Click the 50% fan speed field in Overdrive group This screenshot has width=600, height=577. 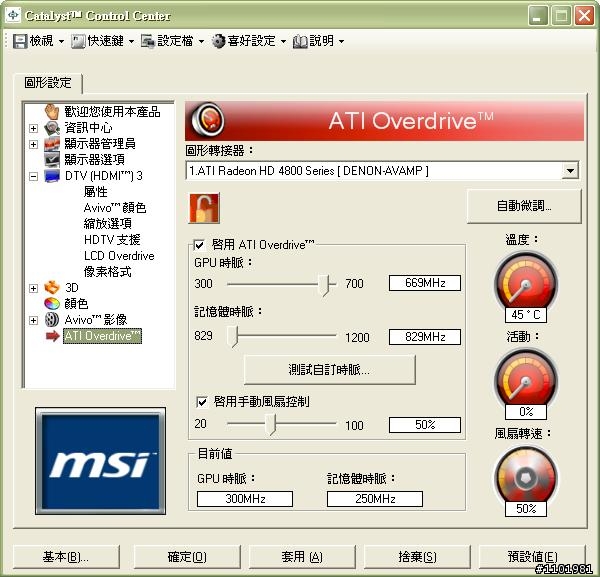tap(425, 425)
